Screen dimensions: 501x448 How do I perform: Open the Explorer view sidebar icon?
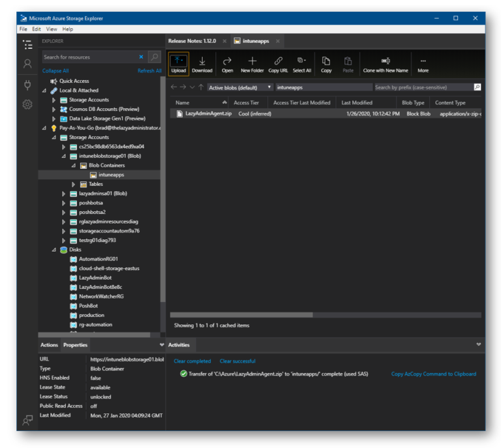click(x=28, y=45)
